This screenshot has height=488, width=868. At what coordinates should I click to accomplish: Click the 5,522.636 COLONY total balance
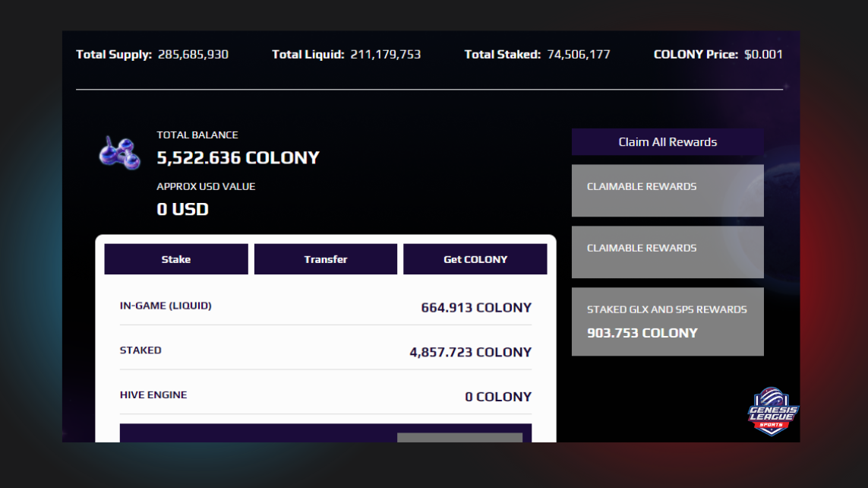tap(238, 158)
